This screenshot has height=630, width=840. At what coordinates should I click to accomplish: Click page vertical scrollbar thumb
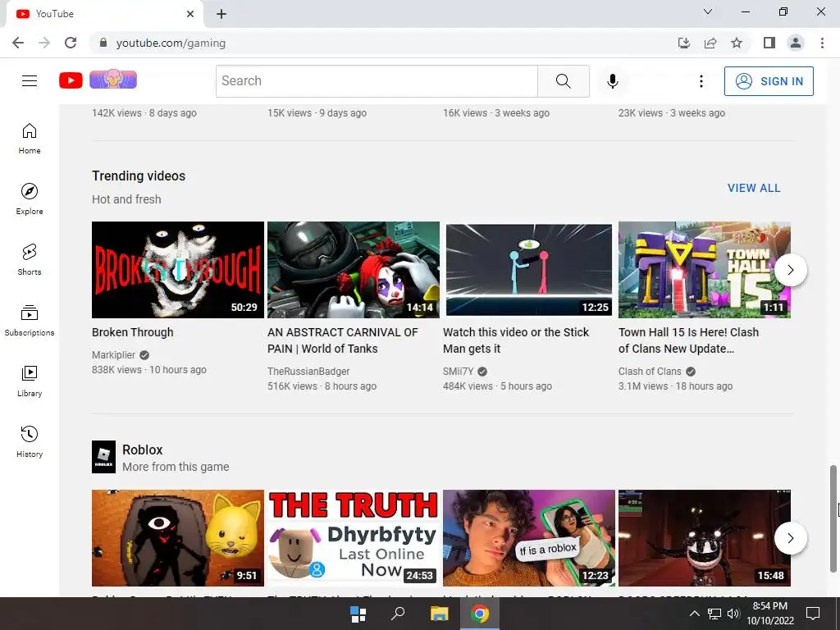833,518
